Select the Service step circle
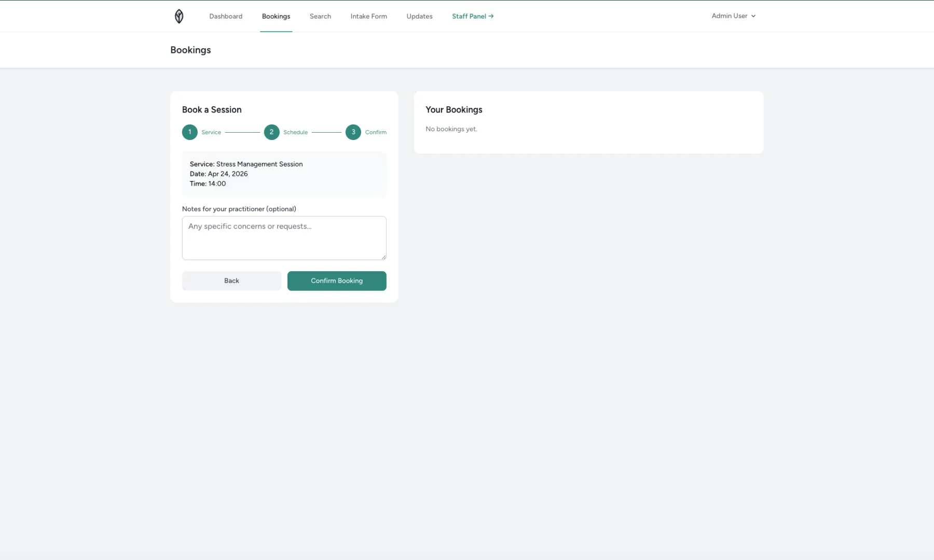Screen dimensions: 934x560 (x=189, y=132)
